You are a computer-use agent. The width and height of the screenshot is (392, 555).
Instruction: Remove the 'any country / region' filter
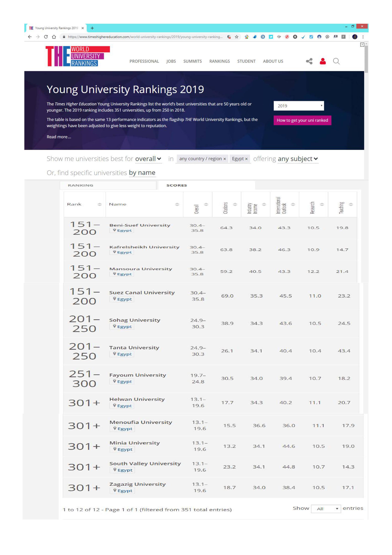point(225,159)
